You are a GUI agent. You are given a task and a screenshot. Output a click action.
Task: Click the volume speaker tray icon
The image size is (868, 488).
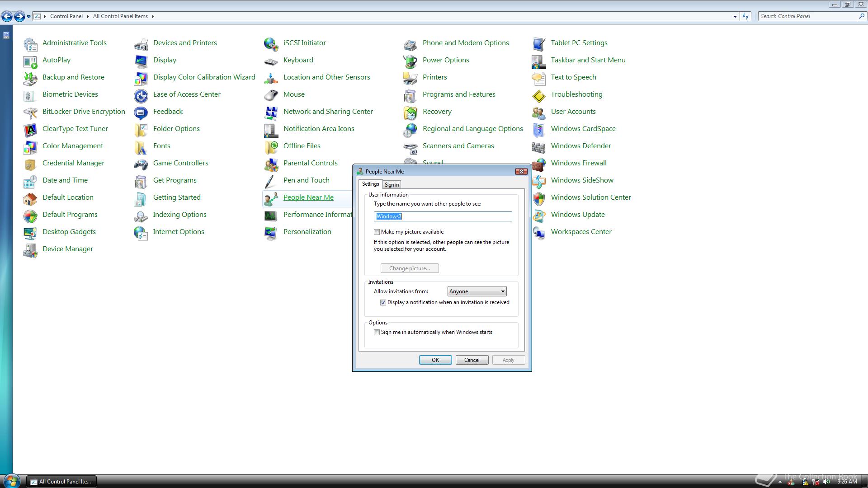[827, 482]
